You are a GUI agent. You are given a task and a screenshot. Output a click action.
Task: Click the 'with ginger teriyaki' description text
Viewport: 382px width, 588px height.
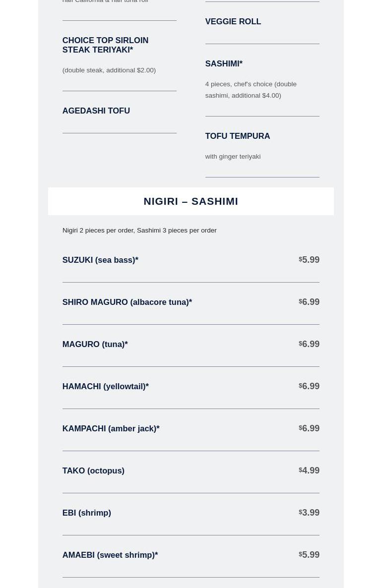point(233,157)
